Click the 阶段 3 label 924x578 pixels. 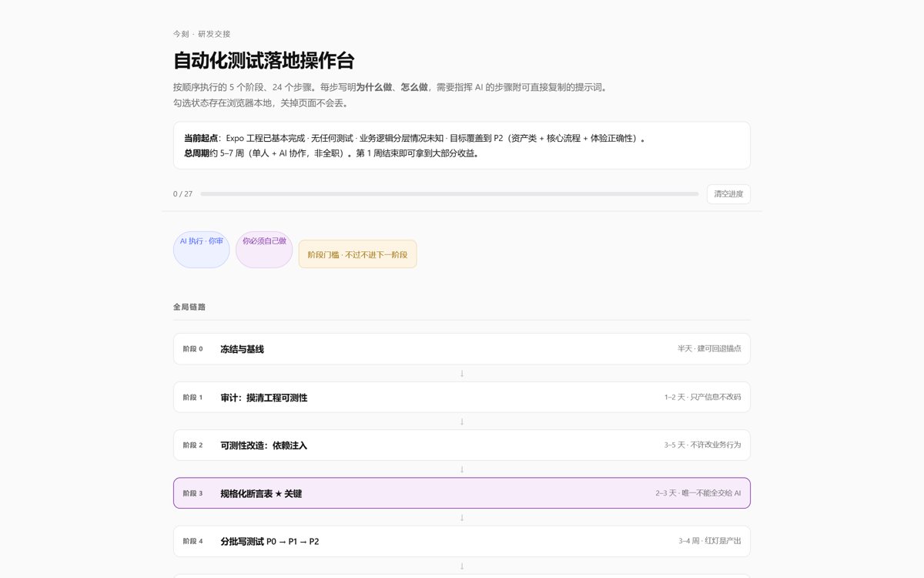pos(192,493)
